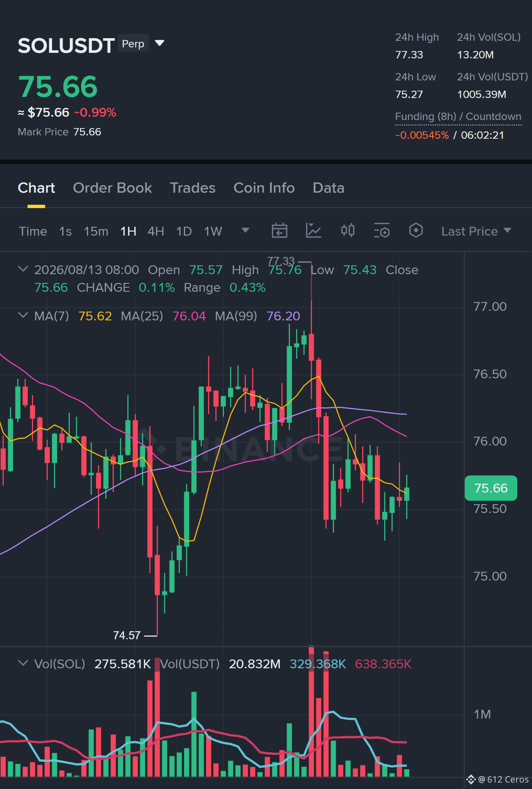Select the 1W interval
This screenshot has height=789, width=532.
(213, 231)
